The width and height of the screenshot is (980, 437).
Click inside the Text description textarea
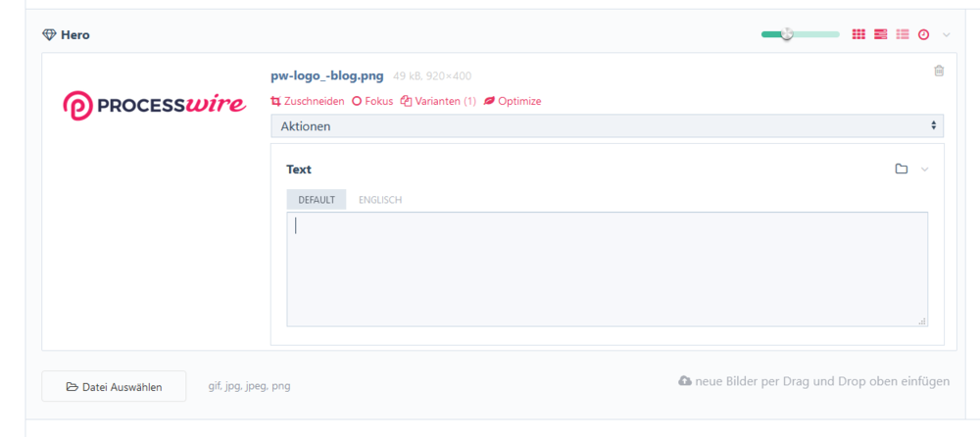click(x=607, y=268)
